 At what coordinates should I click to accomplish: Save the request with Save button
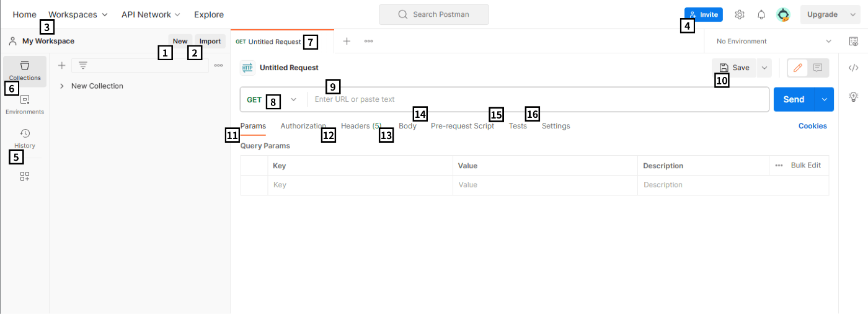coord(734,68)
